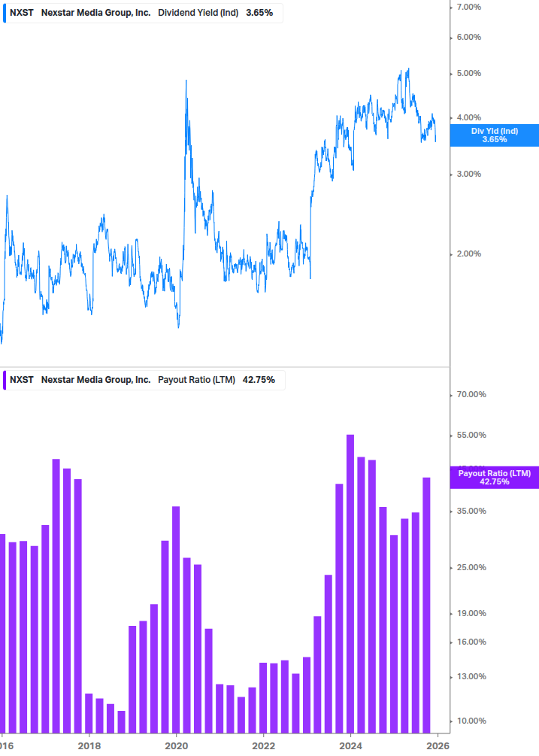Image resolution: width=539 pixels, height=756 pixels.
Task: Click the 70.00% payout ratio axis label
Action: pyautogui.click(x=471, y=394)
